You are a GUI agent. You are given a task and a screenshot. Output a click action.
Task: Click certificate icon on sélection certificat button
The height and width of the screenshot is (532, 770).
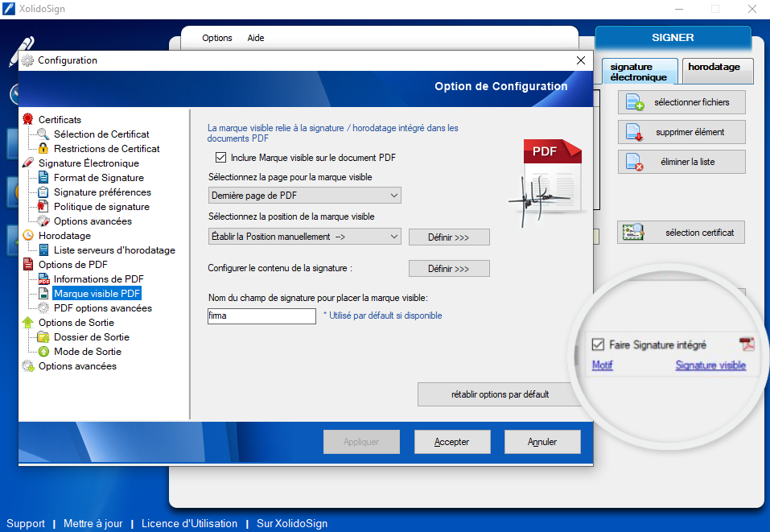(x=633, y=233)
